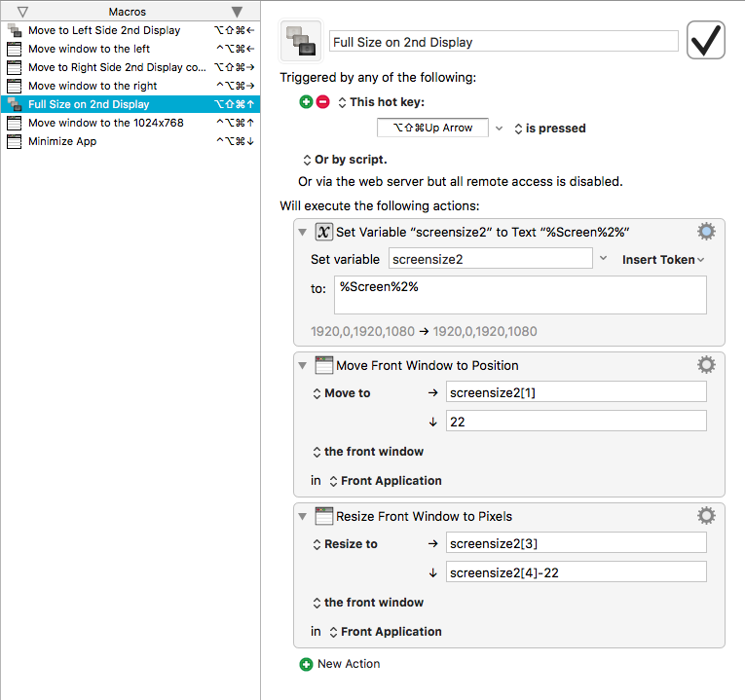Click the Set Variable X action icon
Image resolution: width=745 pixels, height=700 pixels.
(x=323, y=232)
